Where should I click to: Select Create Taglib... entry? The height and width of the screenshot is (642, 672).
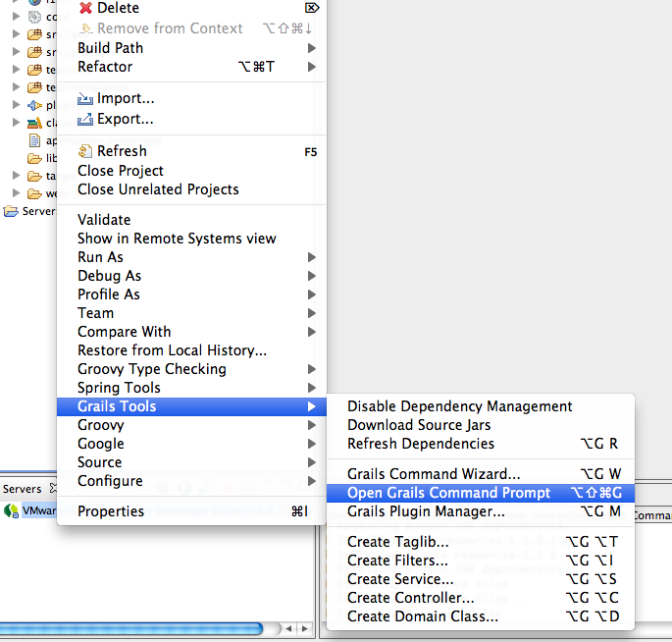click(481, 542)
